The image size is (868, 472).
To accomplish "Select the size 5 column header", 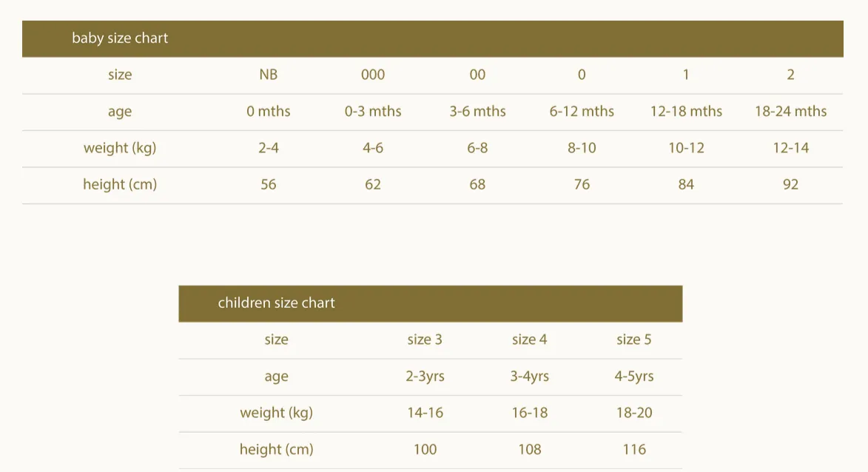I will pyautogui.click(x=634, y=339).
